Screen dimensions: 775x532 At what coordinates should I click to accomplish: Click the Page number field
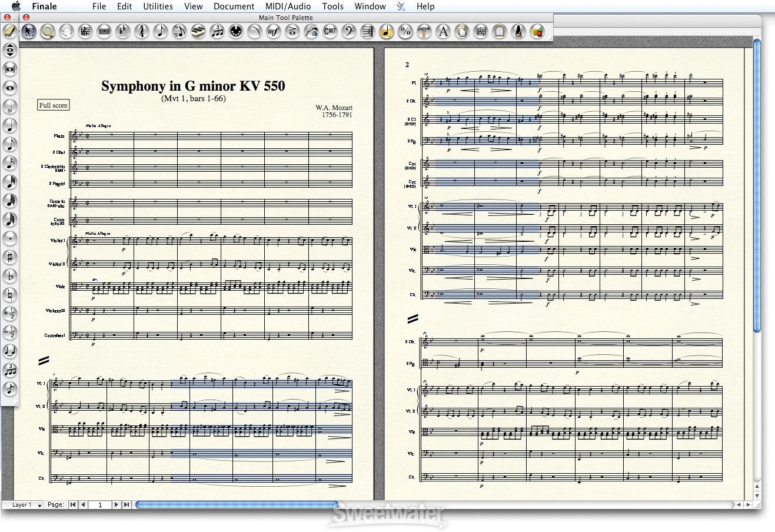(x=100, y=505)
